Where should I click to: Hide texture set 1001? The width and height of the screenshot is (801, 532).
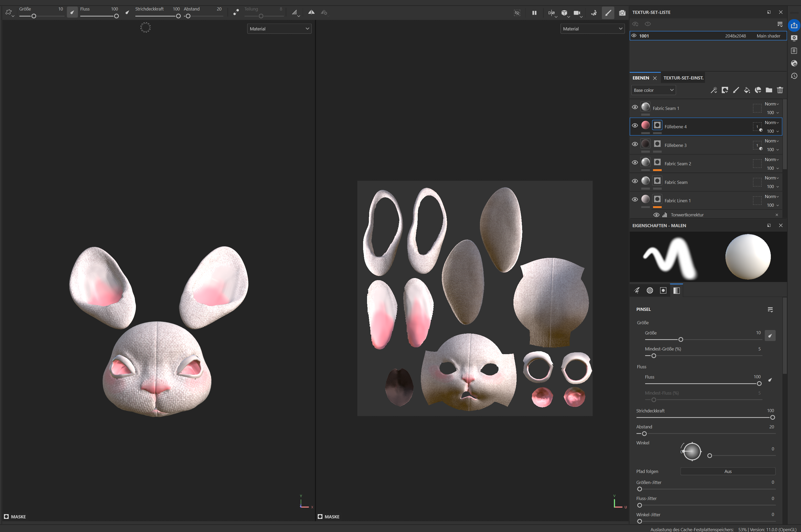634,36
